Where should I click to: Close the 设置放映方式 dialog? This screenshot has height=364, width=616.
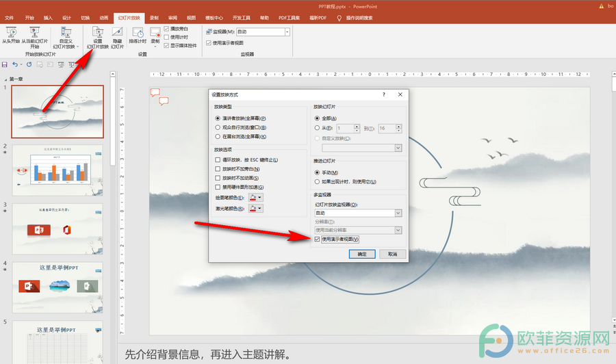400,94
